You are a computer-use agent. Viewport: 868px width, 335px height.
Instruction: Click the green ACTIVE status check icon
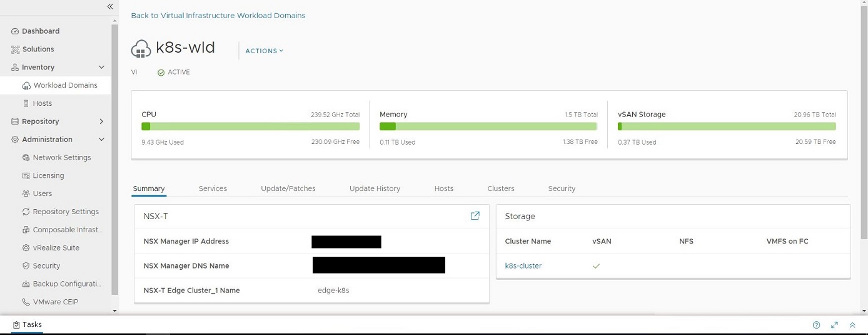tap(161, 73)
